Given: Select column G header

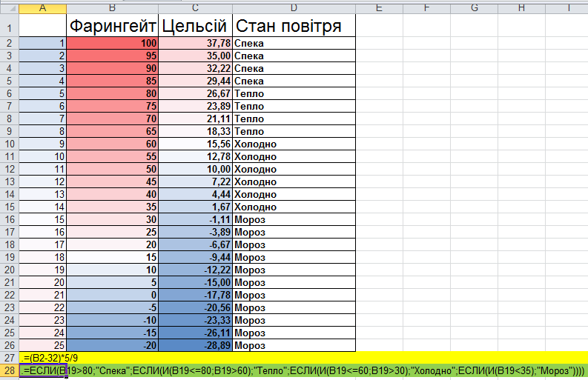Looking at the screenshot, I should tap(475, 9).
